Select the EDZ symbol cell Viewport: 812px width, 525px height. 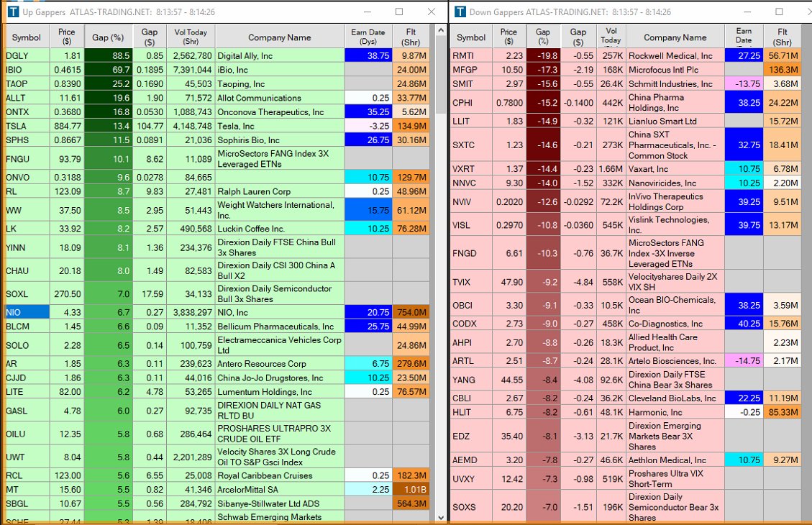point(471,436)
